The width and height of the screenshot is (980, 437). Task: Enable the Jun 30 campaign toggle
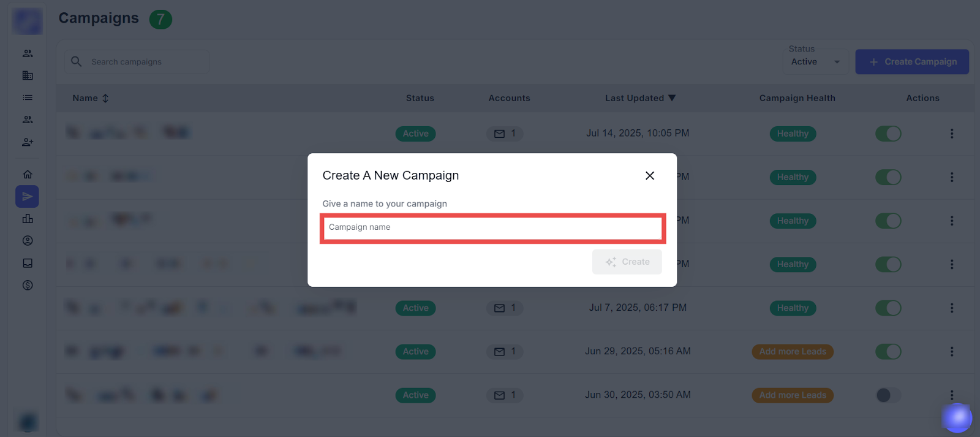888,395
